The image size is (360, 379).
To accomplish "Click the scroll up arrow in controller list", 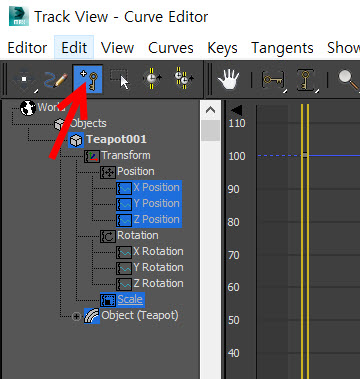I will coord(211,110).
